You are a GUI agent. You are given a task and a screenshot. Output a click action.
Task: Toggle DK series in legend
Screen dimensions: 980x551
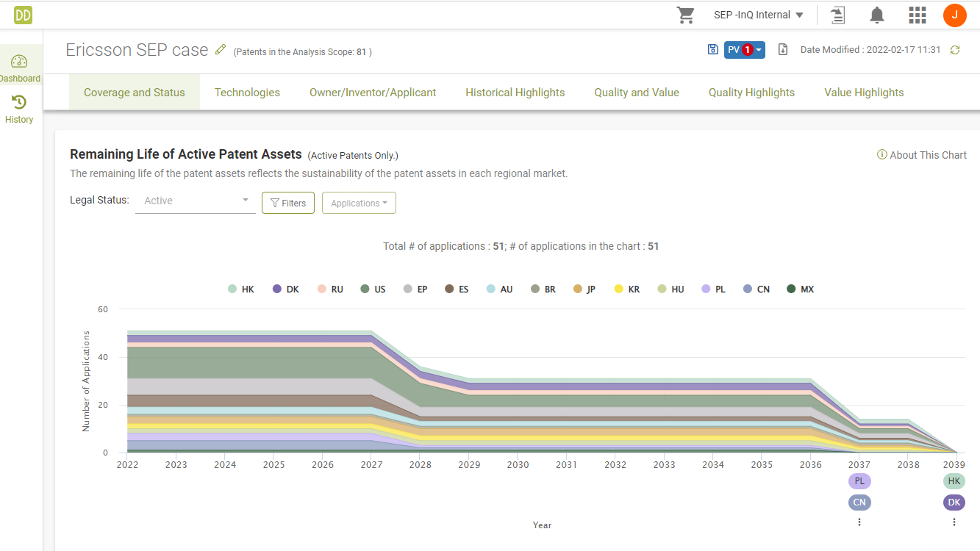(x=286, y=289)
